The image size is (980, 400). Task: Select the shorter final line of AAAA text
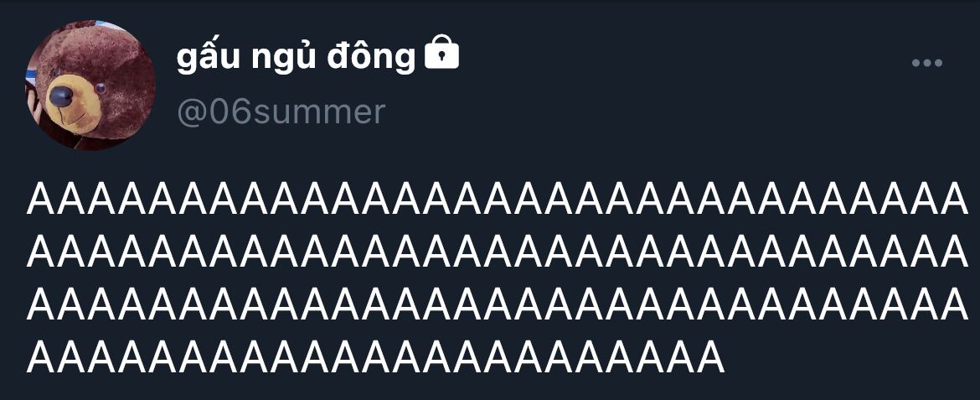(x=375, y=356)
